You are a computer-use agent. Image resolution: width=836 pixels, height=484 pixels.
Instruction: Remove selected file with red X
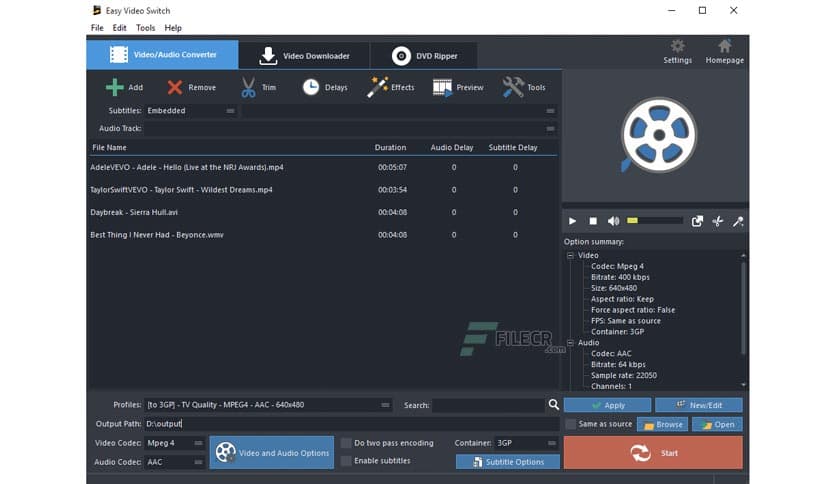[174, 87]
